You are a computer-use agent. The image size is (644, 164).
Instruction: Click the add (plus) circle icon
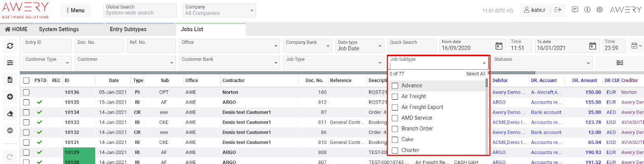pyautogui.click(x=10, y=97)
